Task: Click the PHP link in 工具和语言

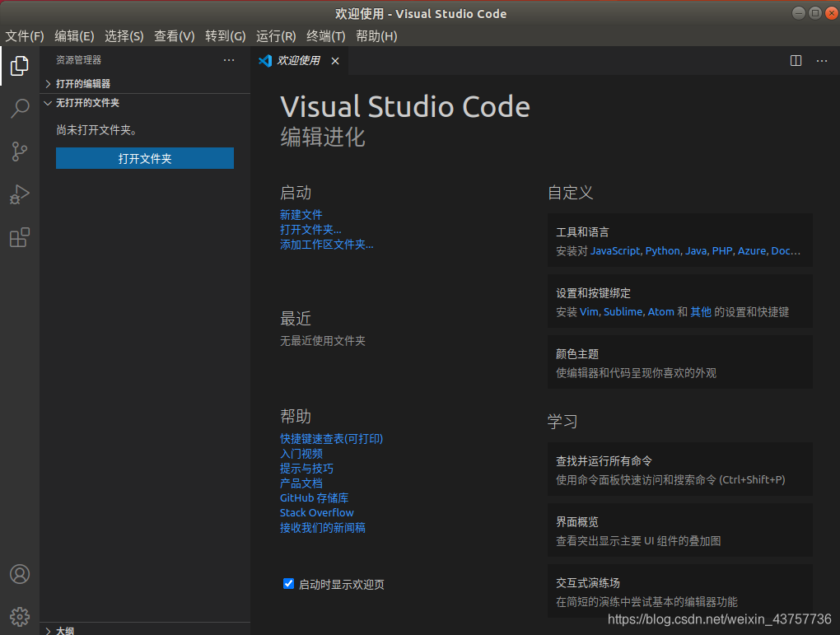Action: [722, 250]
